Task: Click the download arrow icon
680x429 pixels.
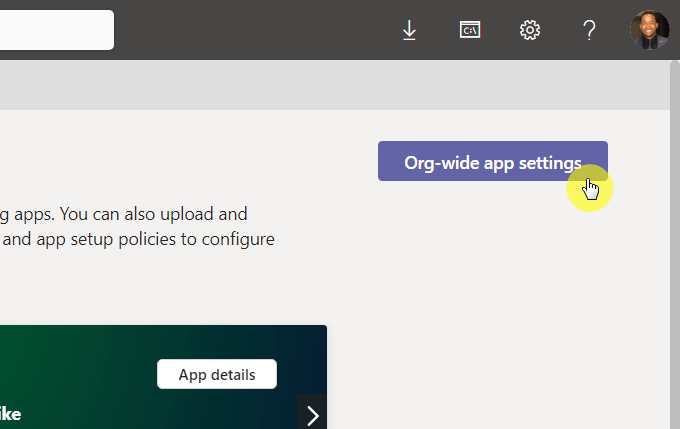Action: click(x=409, y=30)
